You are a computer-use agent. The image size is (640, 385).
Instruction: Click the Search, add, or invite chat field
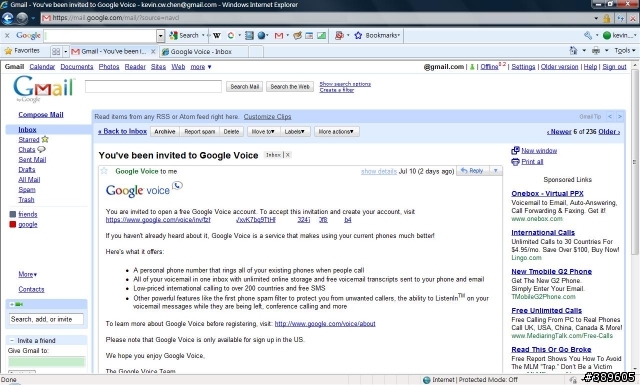46,319
